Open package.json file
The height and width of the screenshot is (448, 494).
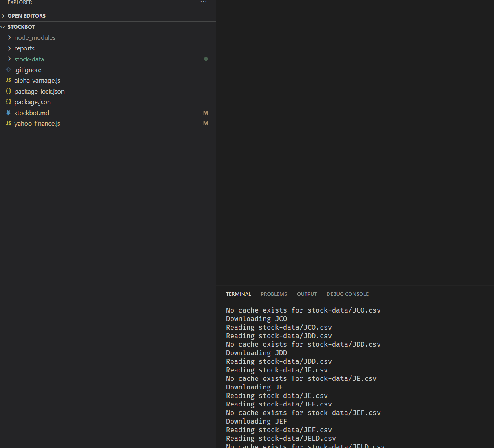[108, 102]
